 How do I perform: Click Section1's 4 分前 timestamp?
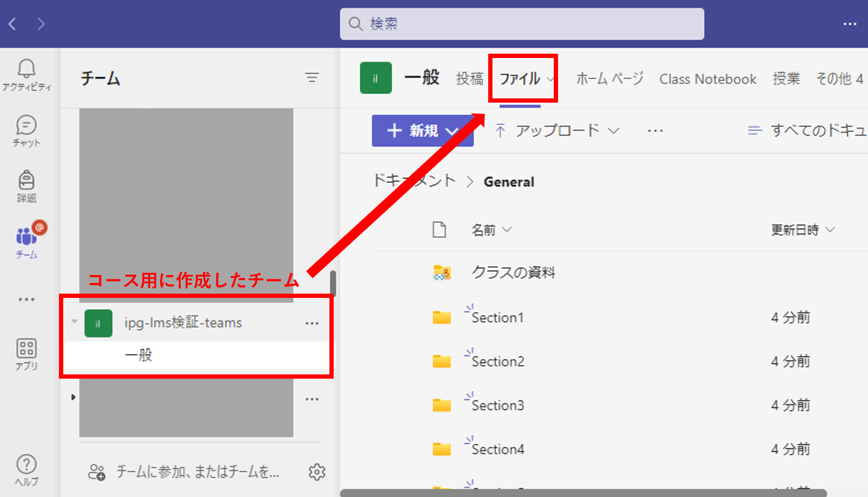tap(791, 317)
